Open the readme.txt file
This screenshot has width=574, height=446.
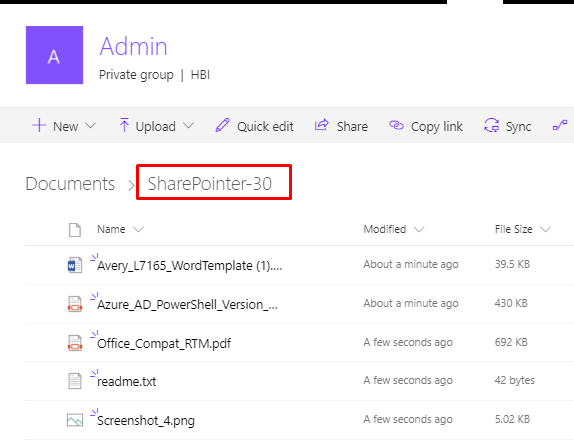[x=127, y=382]
